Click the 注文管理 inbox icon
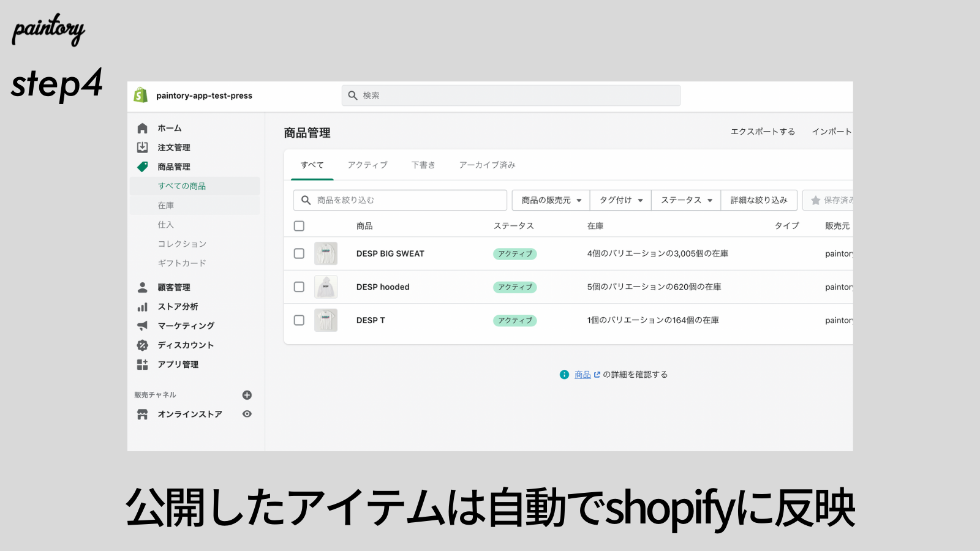This screenshot has width=980, height=551. point(142,147)
